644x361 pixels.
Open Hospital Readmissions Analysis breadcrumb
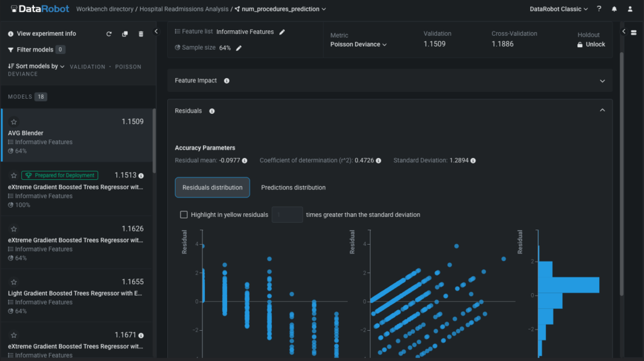click(x=184, y=9)
